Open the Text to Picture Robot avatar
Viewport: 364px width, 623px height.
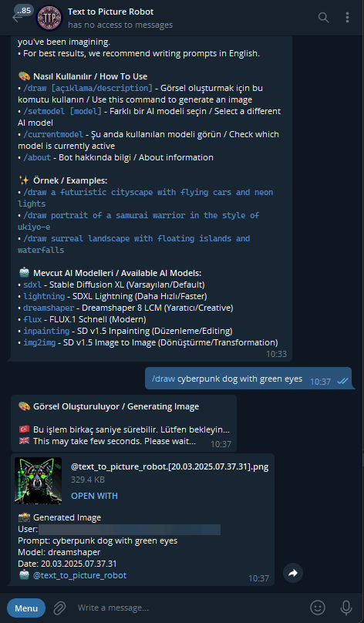click(49, 18)
